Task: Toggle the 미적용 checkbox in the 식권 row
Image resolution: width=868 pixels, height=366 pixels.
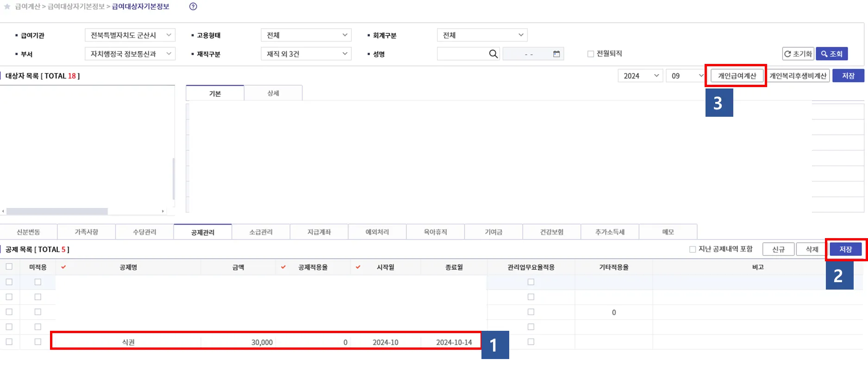Action: (38, 342)
